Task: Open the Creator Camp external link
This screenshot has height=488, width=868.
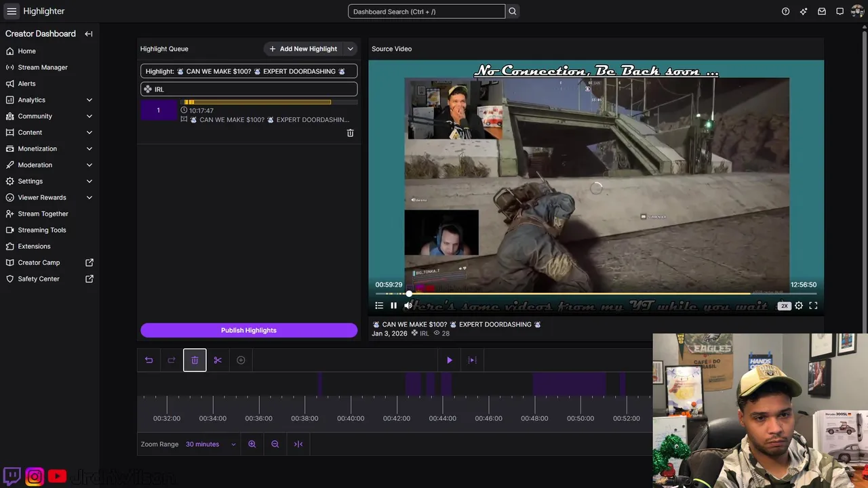Action: [x=50, y=262]
